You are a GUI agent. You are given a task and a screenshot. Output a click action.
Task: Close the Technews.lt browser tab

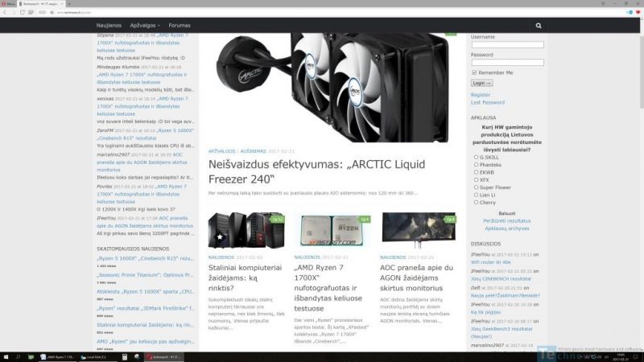62,4
